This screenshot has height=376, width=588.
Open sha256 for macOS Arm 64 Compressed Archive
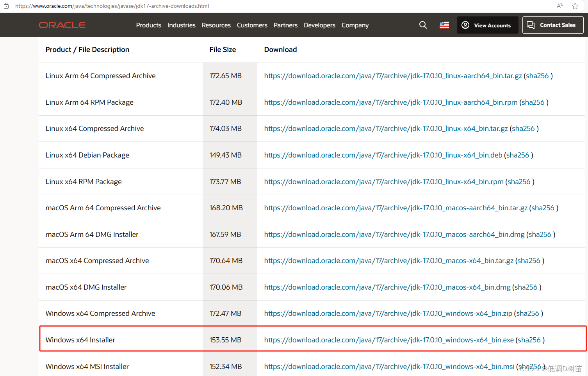(x=543, y=208)
